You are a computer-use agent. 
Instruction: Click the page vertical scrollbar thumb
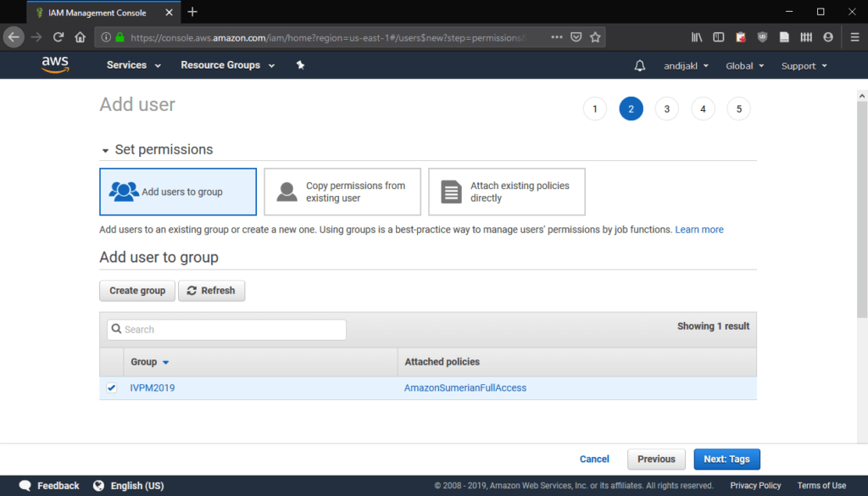[x=862, y=210]
